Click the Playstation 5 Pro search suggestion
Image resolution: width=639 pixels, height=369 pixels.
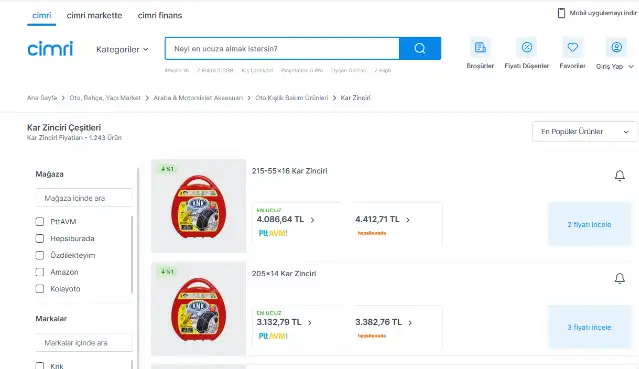pos(302,71)
